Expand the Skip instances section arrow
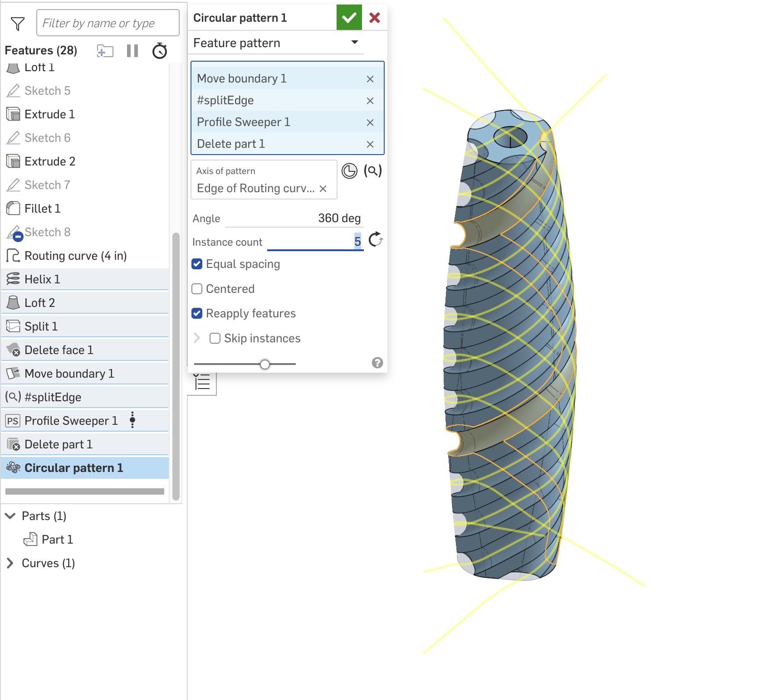The image size is (763, 700). coord(197,338)
